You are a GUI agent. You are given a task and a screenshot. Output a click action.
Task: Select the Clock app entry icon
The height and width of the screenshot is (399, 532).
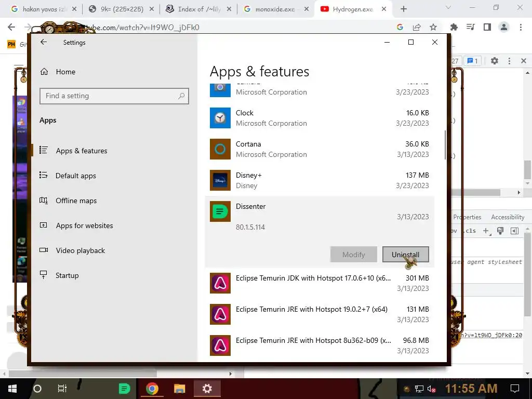220,118
